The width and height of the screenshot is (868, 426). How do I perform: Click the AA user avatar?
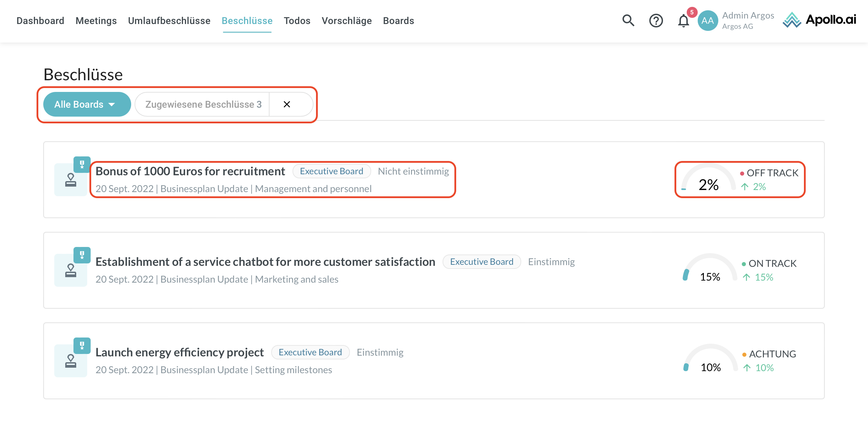708,21
